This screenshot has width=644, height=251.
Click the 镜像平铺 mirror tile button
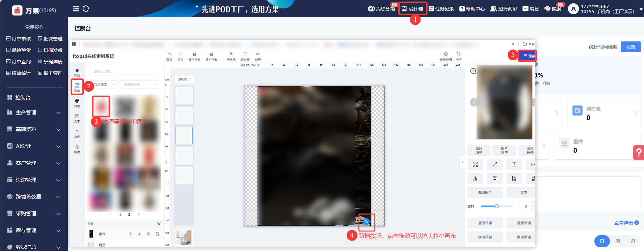click(x=521, y=223)
